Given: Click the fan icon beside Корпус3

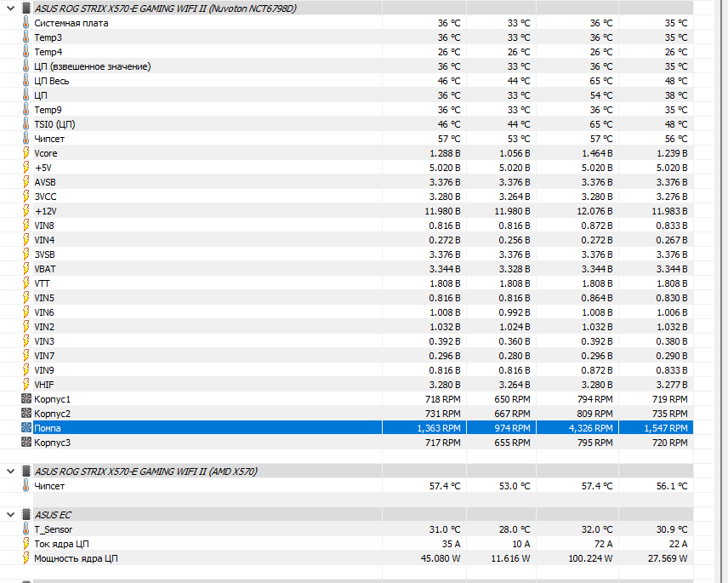Looking at the screenshot, I should (26, 443).
